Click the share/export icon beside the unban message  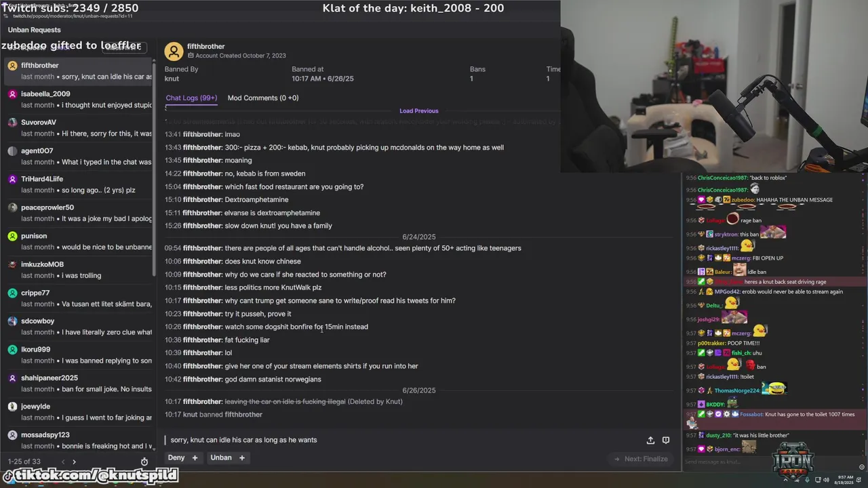650,440
